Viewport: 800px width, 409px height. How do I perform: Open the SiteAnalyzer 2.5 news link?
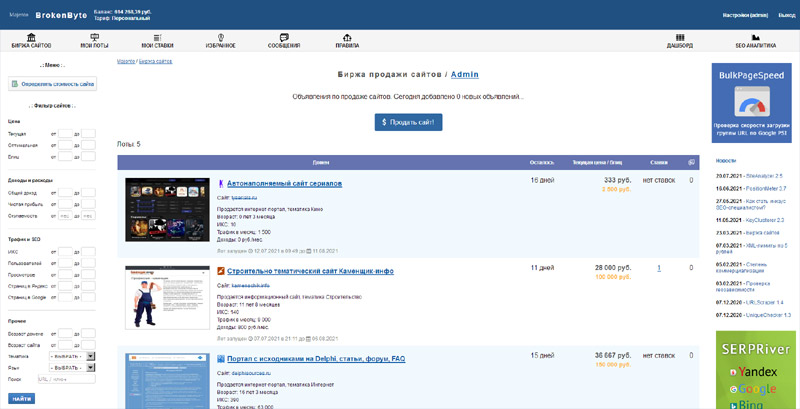(764, 175)
